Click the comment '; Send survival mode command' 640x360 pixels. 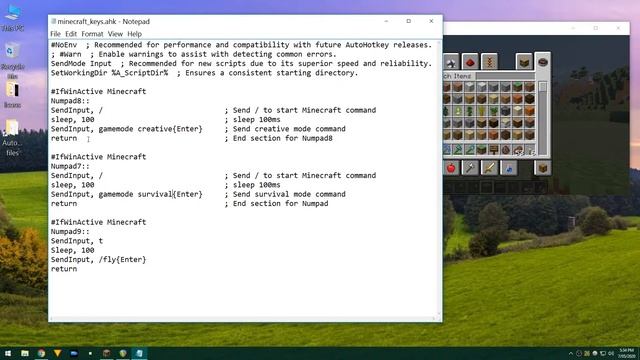tap(285, 194)
